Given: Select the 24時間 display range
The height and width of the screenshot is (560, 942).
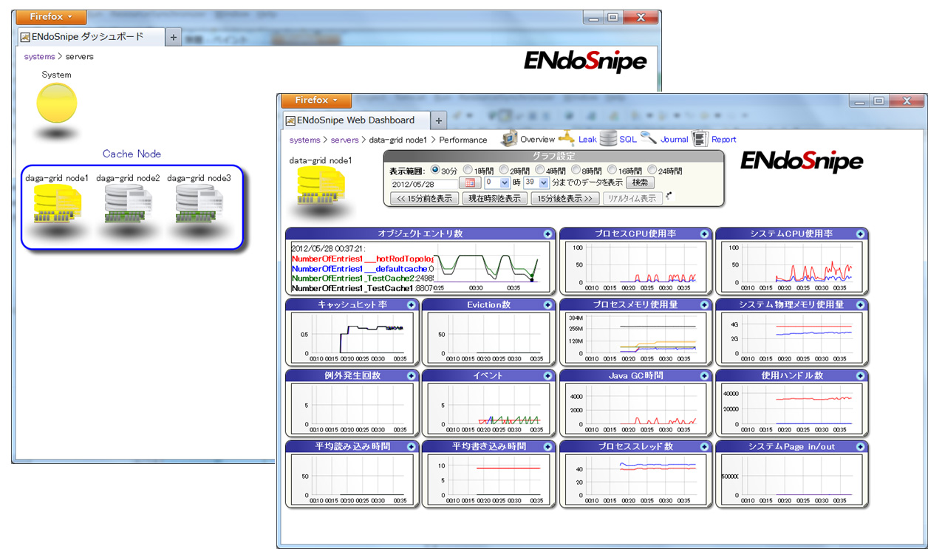Looking at the screenshot, I should pos(653,170).
